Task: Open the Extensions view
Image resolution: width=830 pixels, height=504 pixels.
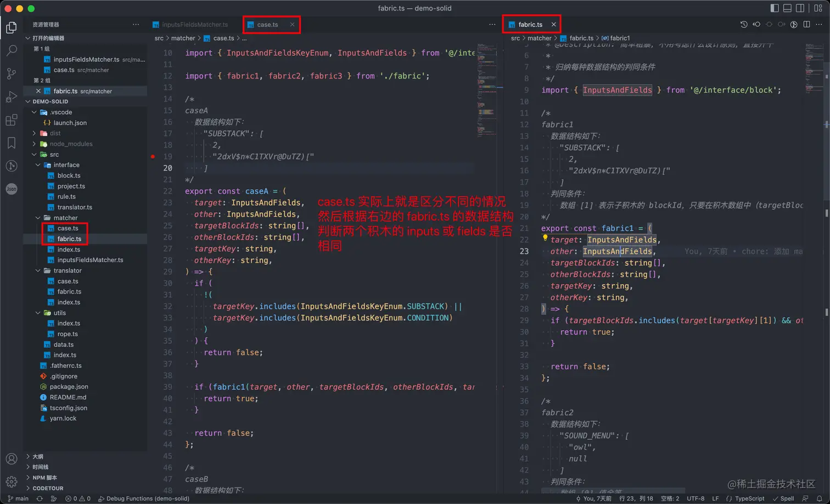Action: click(x=11, y=120)
